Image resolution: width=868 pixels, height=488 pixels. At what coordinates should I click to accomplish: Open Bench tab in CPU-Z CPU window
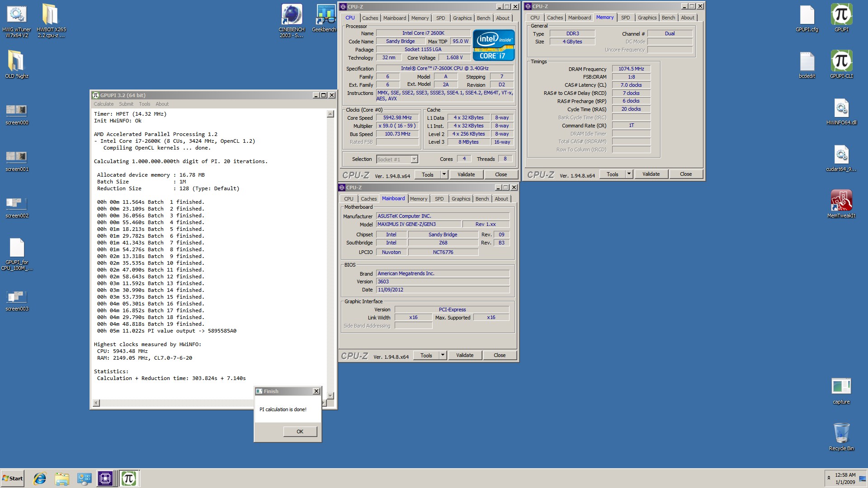coord(483,18)
